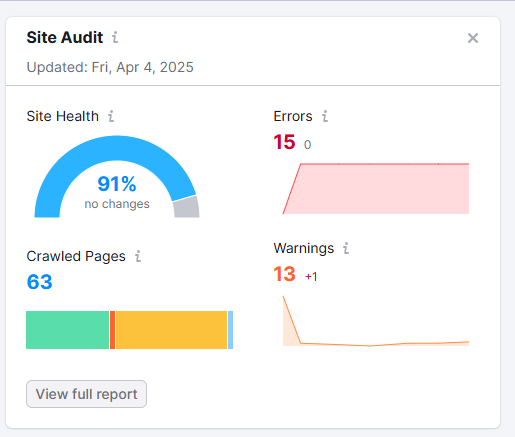Click the 63 crawled pages number

click(39, 282)
